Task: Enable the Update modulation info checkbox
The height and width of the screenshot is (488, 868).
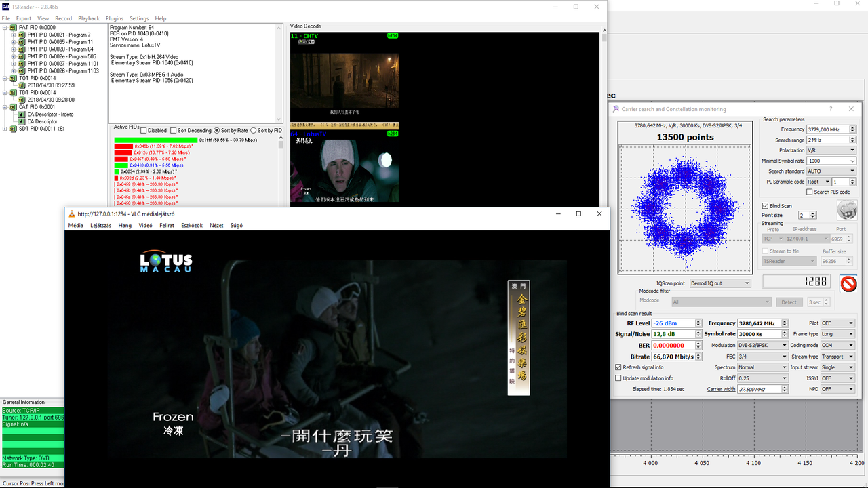Action: click(x=618, y=378)
